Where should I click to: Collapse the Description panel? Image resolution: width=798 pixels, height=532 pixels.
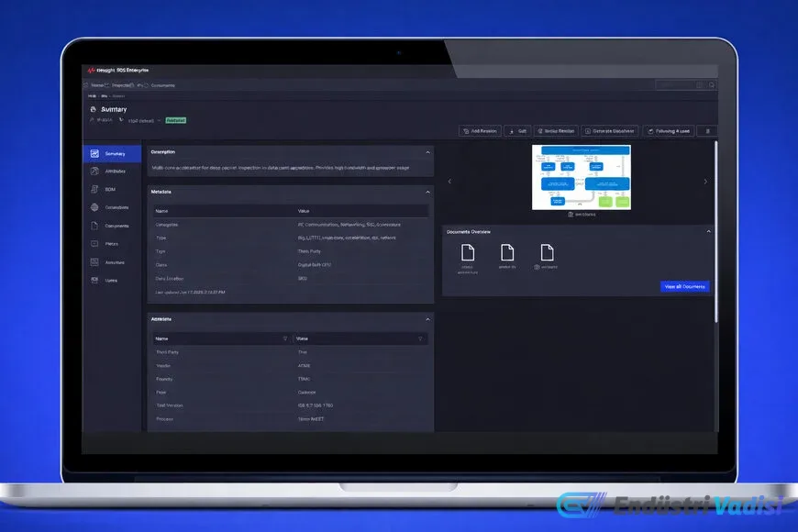pos(427,152)
